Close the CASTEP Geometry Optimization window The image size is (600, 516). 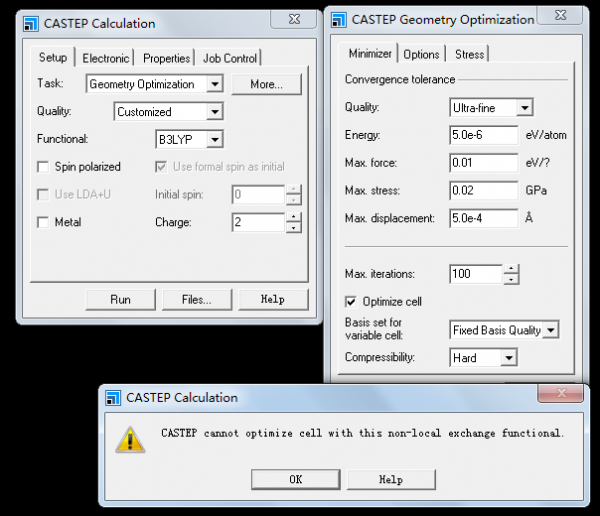tap(561, 15)
